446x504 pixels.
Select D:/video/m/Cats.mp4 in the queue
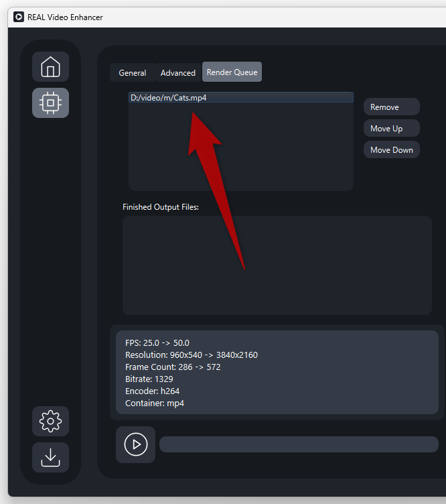pos(241,98)
